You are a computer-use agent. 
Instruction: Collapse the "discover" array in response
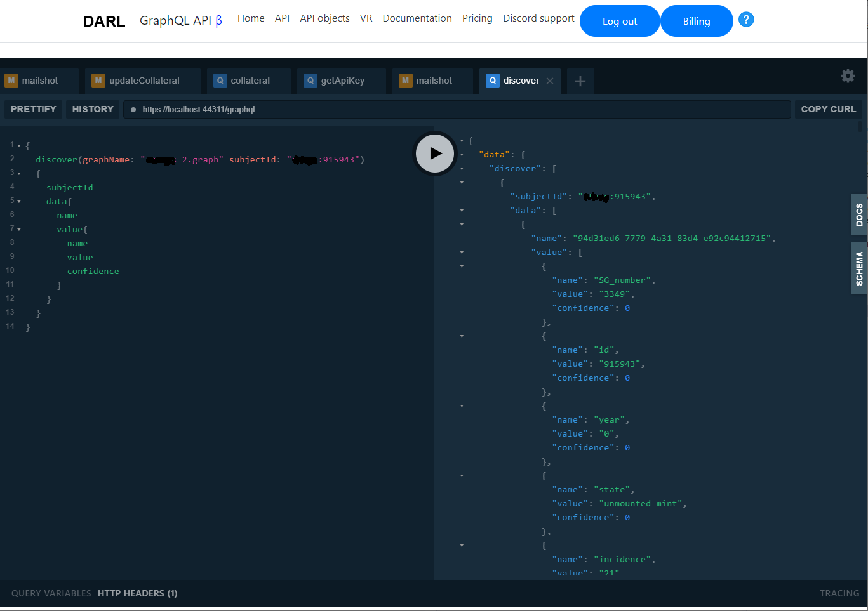tap(462, 169)
